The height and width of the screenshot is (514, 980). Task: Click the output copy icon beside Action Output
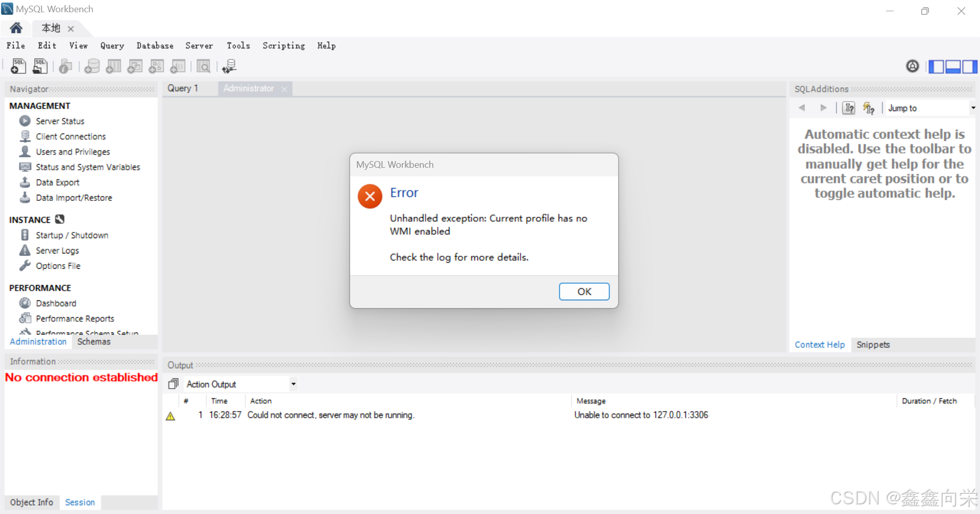pyautogui.click(x=174, y=383)
